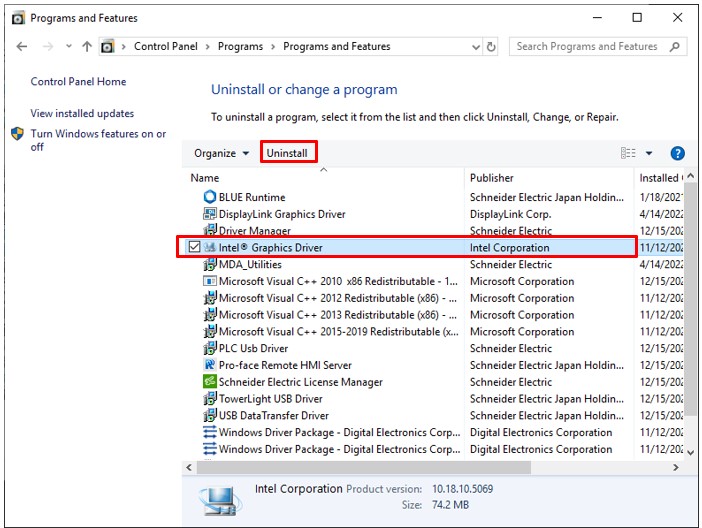
Task: Click the search magnifier icon
Action: point(675,47)
